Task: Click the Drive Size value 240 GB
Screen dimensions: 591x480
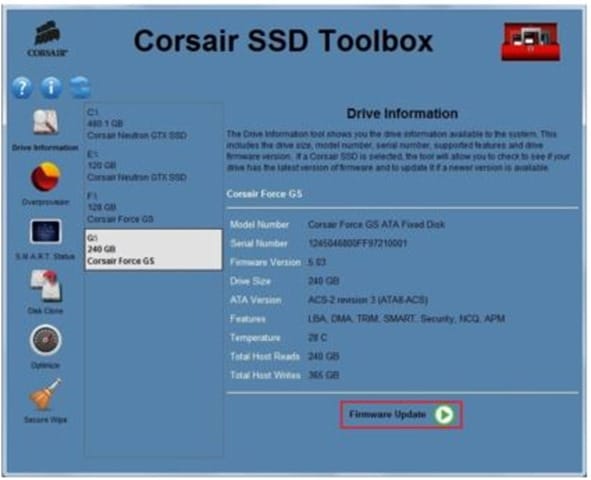Action: click(324, 281)
